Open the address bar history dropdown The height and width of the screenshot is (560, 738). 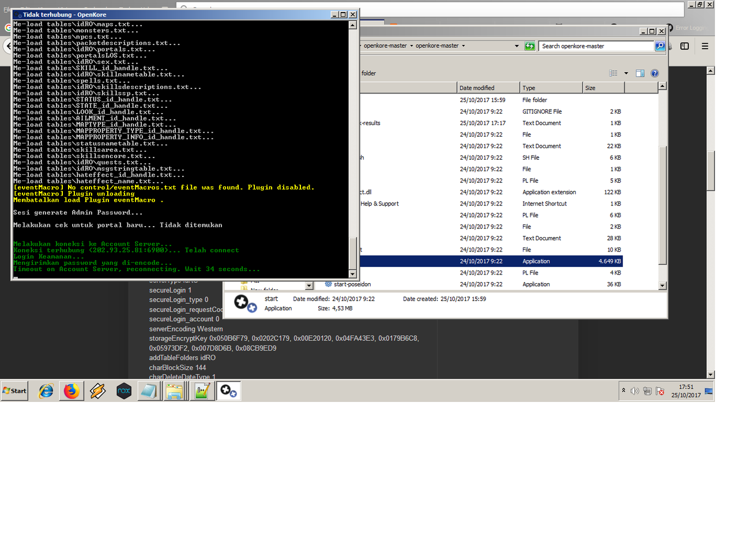517,46
